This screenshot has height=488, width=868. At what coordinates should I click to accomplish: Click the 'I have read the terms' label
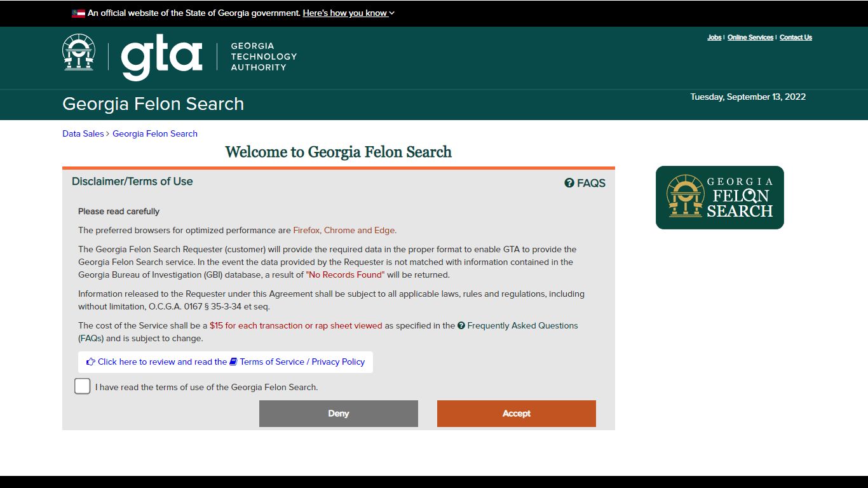(x=207, y=387)
